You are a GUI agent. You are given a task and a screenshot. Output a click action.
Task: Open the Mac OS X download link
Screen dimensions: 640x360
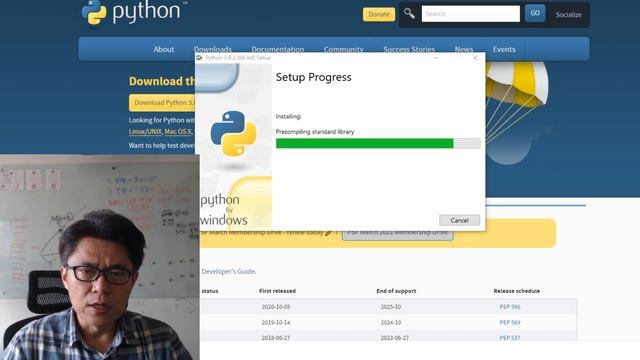[x=178, y=132]
